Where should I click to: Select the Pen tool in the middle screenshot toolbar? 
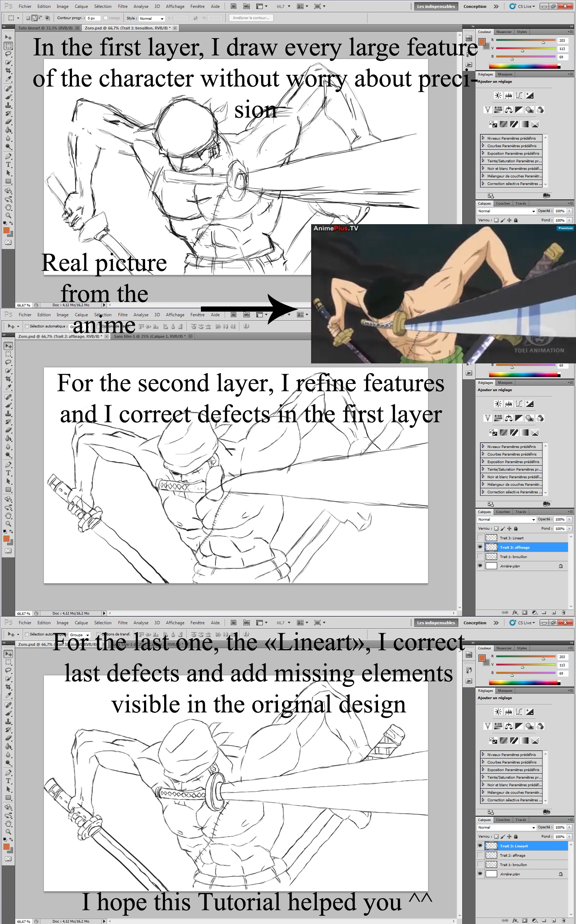click(8, 465)
